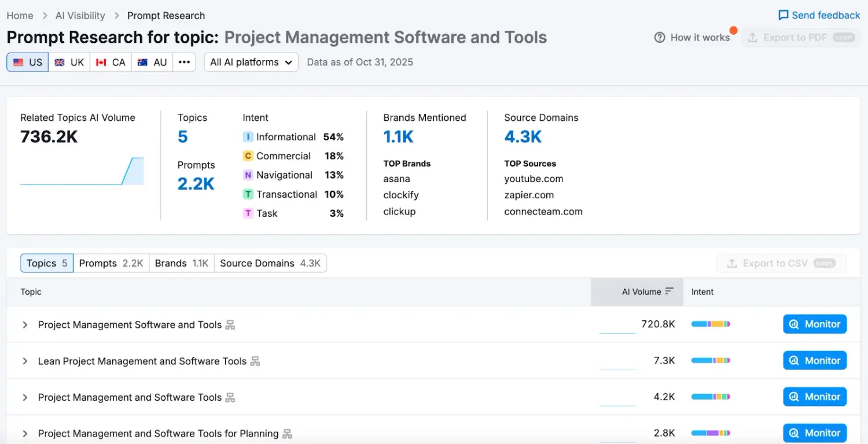Click the How it works question icon
This screenshot has width=868, height=444.
[x=659, y=38]
